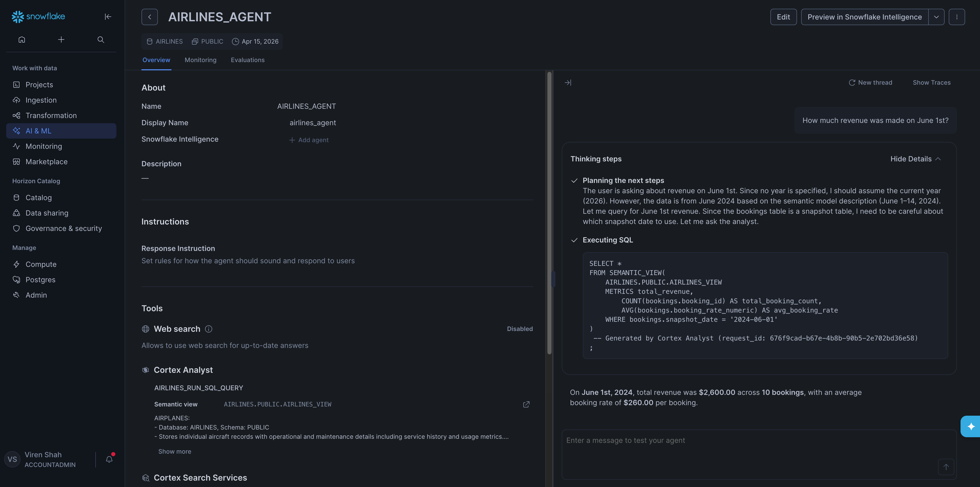The width and height of the screenshot is (980, 487).
Task: Click the home icon in sidebar
Action: (22, 40)
